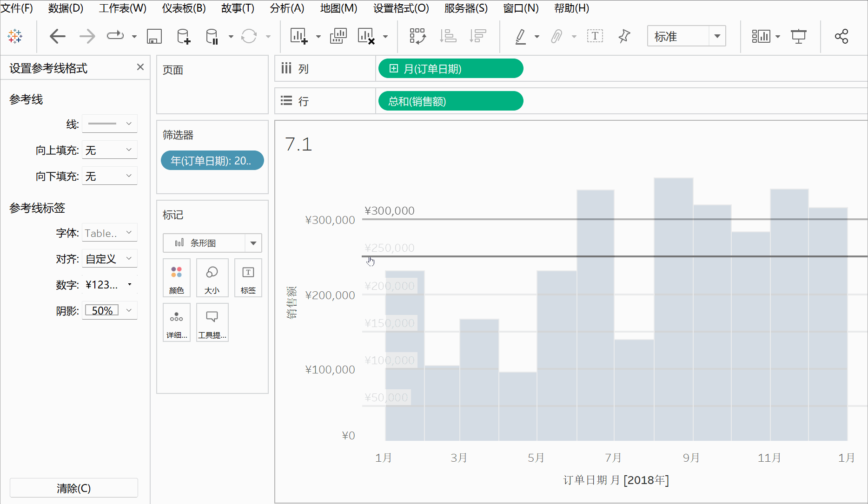Open the 仪表板(B) menu
Image resolution: width=868 pixels, height=504 pixels.
[x=184, y=8]
